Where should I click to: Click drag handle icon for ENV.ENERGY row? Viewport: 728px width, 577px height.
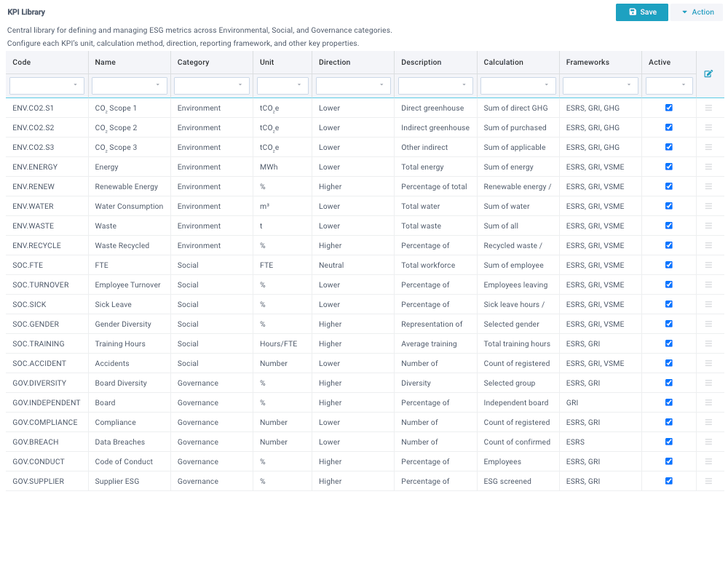coord(708,167)
